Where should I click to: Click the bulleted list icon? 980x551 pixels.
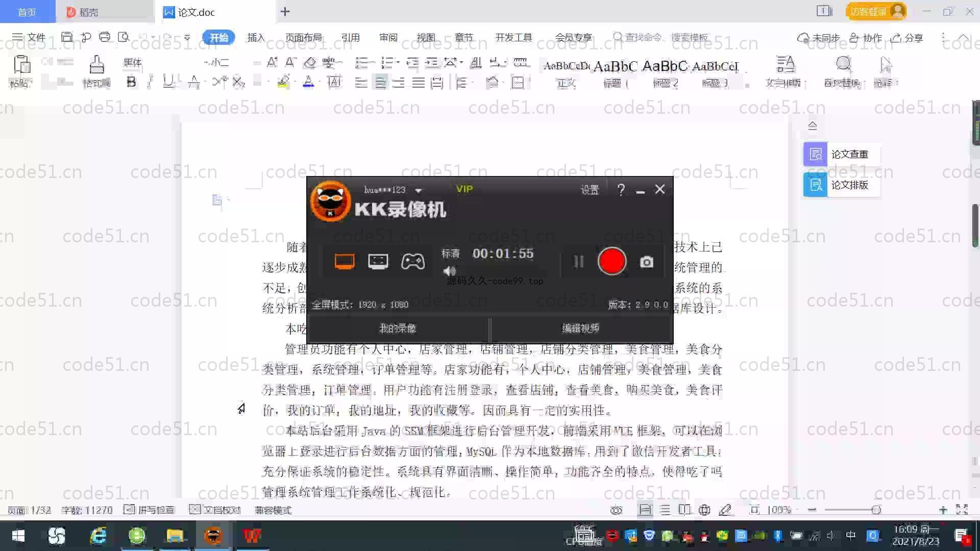coord(361,63)
